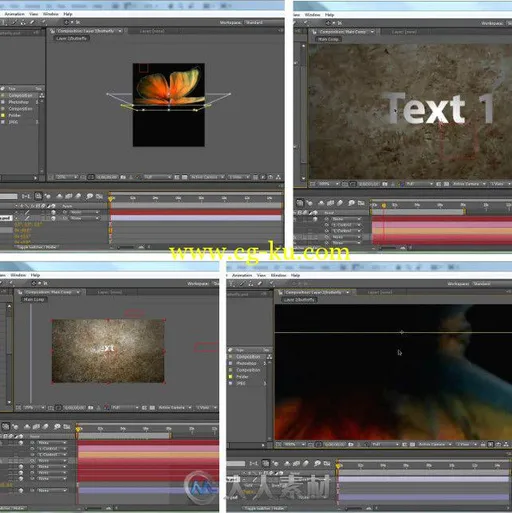This screenshot has height=513, width=512.
Task: Open Workspace Standard dropdown in top-left screenshot
Action: click(x=263, y=23)
